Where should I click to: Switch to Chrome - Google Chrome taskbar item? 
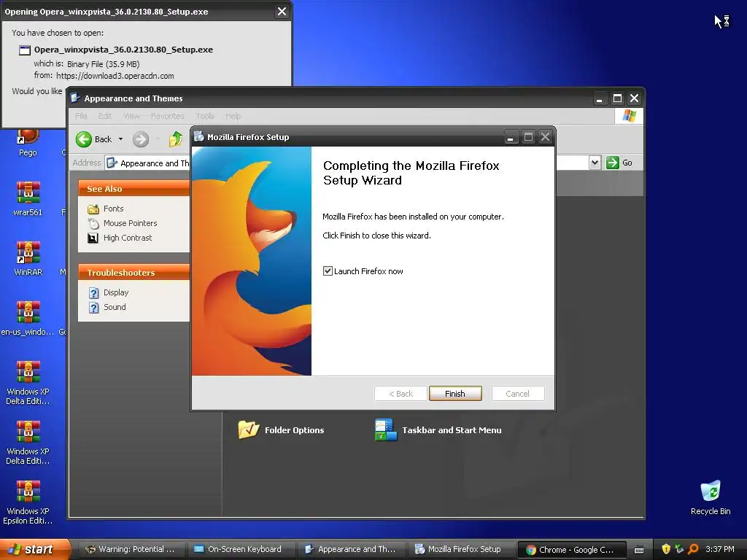coord(570,550)
